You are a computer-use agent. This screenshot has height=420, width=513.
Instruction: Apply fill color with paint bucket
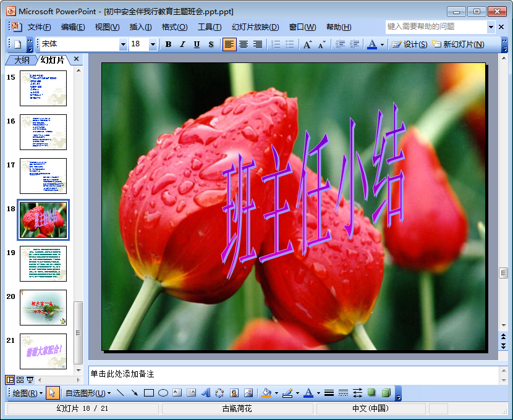[266, 393]
